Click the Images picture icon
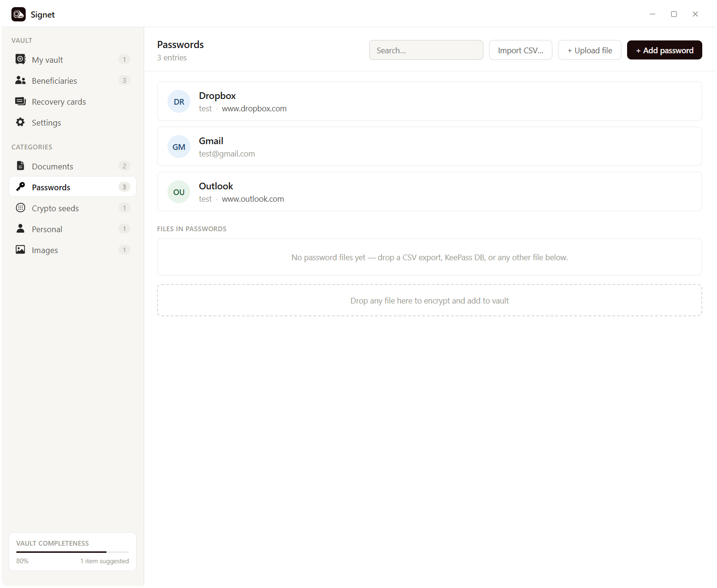 [20, 250]
